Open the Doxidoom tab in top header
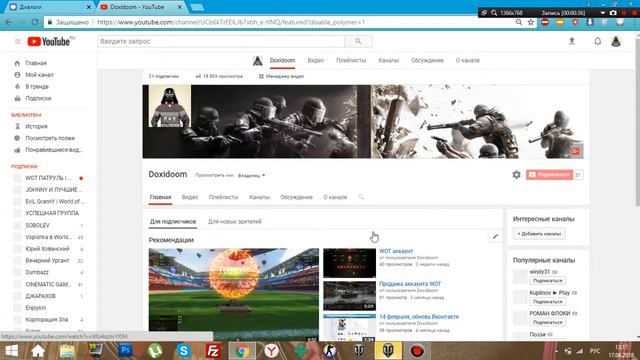 pyautogui.click(x=282, y=60)
